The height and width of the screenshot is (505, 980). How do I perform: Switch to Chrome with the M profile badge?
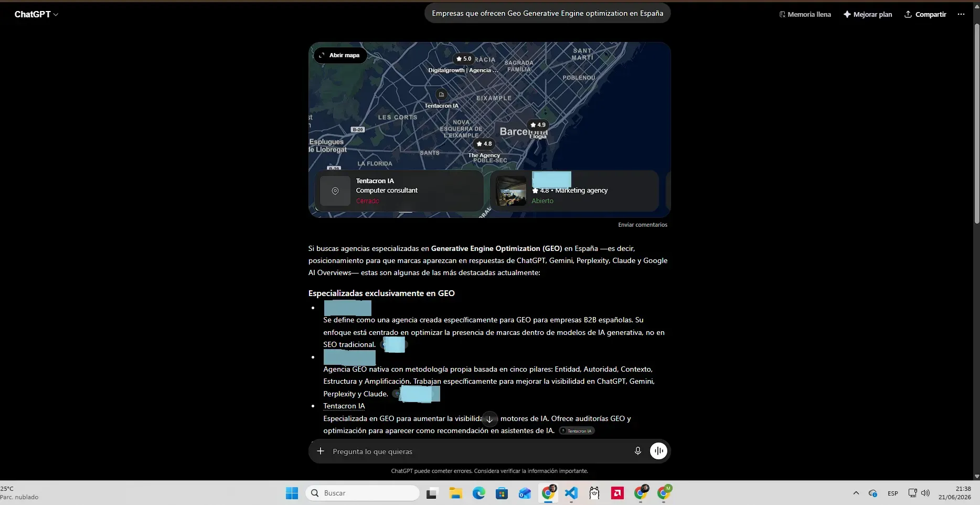[x=664, y=493]
